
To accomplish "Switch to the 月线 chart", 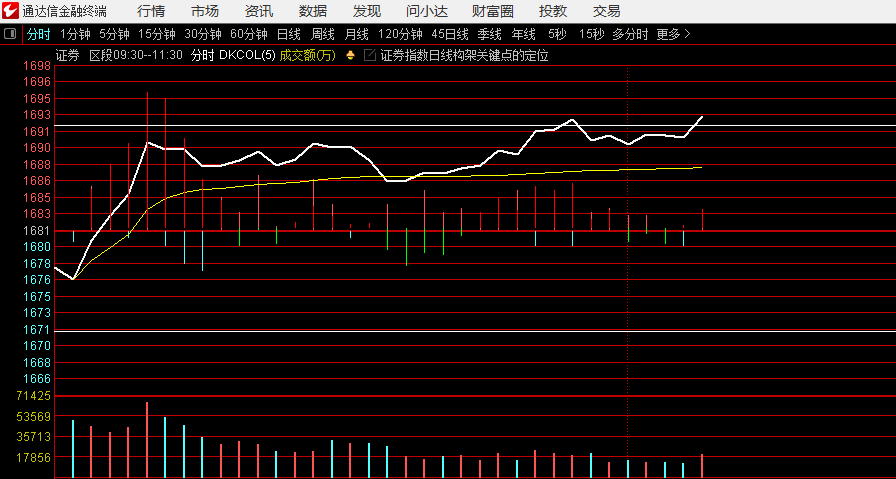I will [x=357, y=34].
